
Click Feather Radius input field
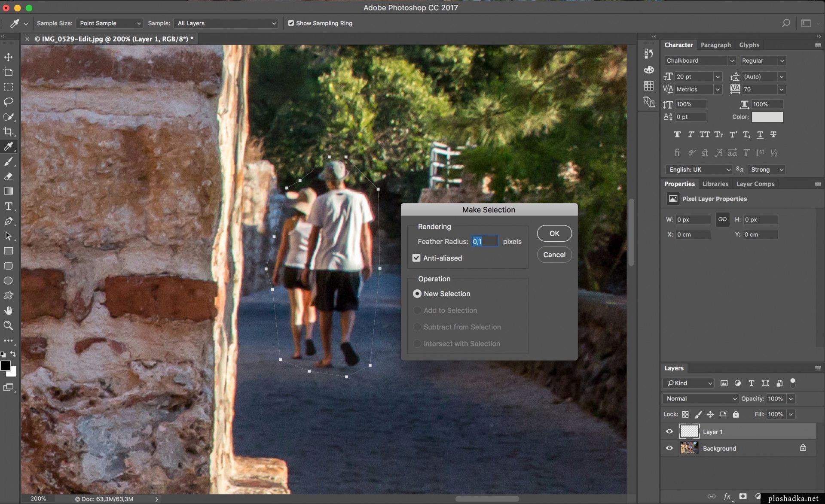click(484, 241)
